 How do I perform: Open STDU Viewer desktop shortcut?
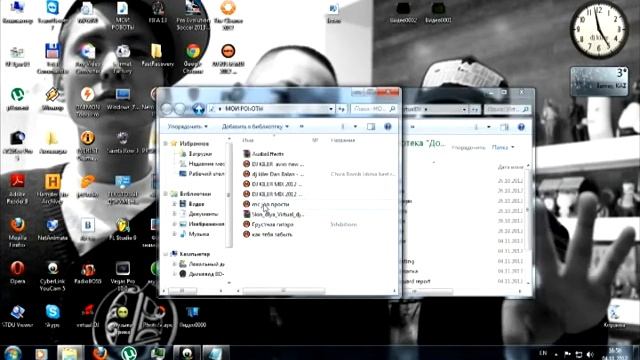pos(17,316)
